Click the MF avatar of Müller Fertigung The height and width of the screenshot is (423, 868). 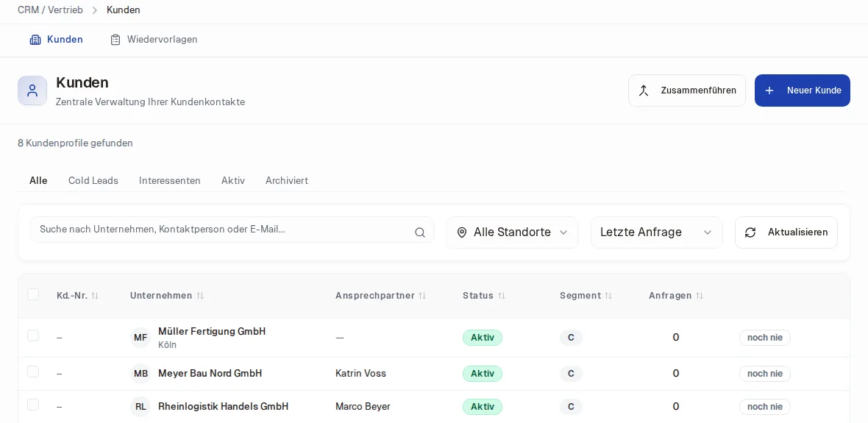pyautogui.click(x=140, y=338)
